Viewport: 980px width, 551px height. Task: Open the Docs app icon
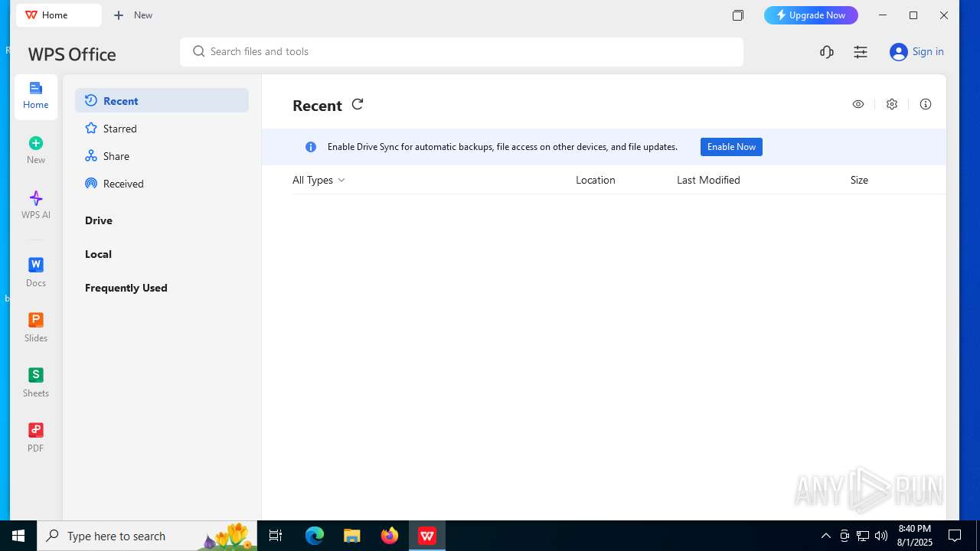pyautogui.click(x=35, y=265)
